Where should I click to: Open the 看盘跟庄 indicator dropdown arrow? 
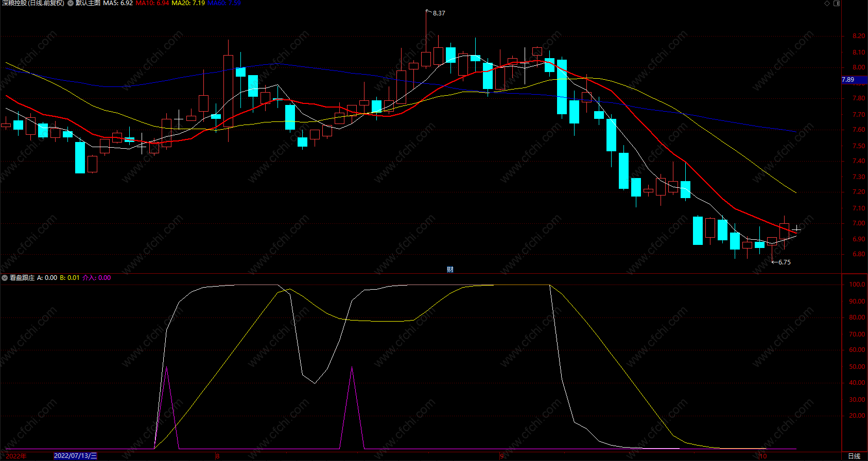click(x=5, y=278)
